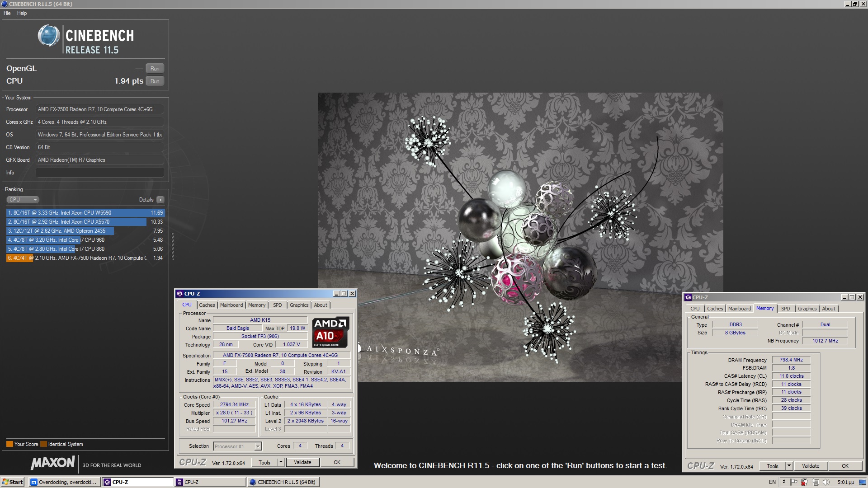Select ranking row Intel Core i7 CPU 960
The height and width of the screenshot is (488, 868).
[85, 240]
